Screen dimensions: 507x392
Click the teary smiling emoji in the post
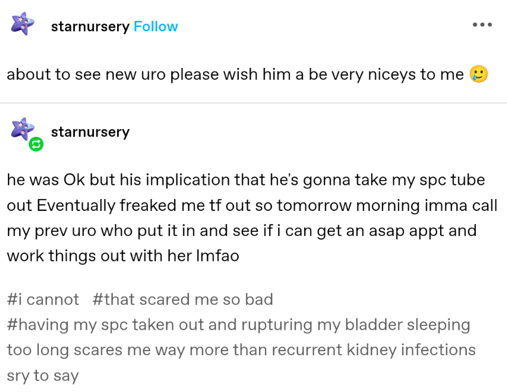point(479,74)
